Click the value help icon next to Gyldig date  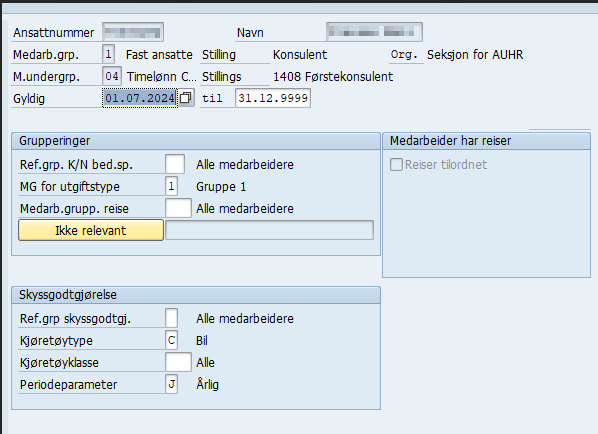[x=186, y=98]
